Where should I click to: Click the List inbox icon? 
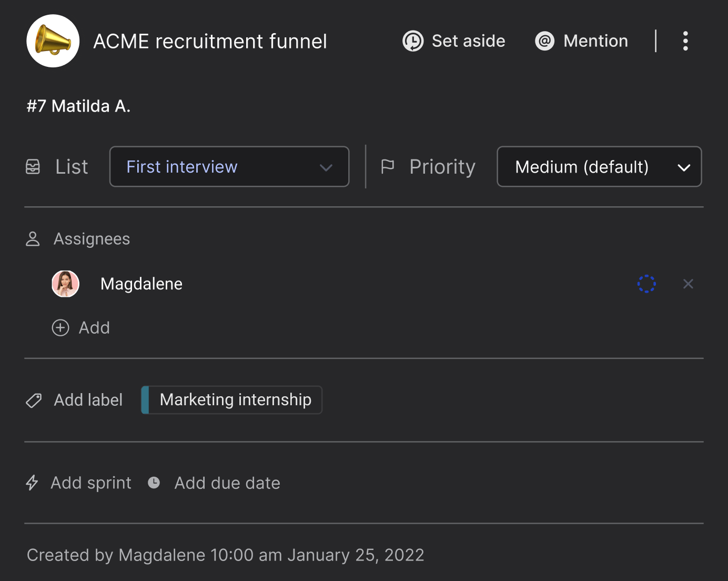tap(33, 166)
